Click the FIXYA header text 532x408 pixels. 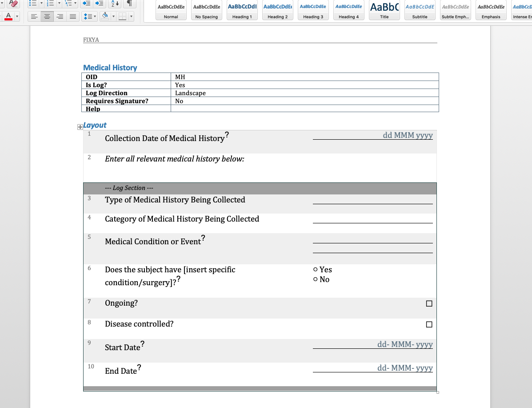coord(91,40)
